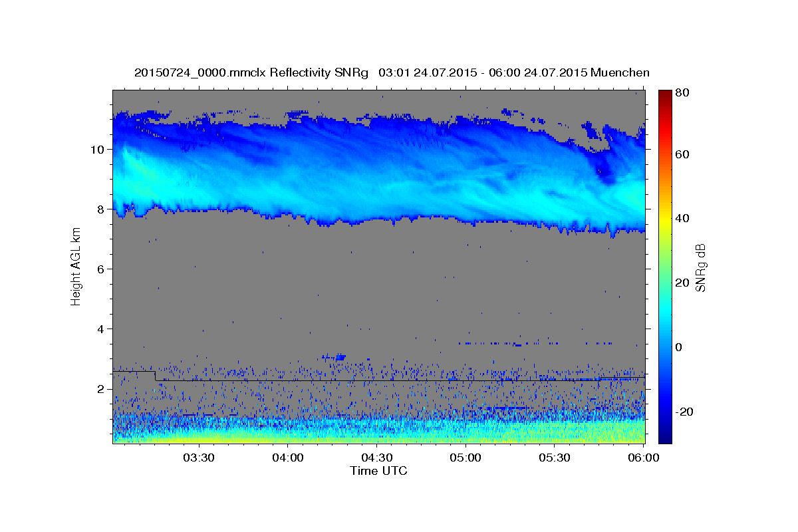Click the colorbar value -20 label

(x=684, y=412)
